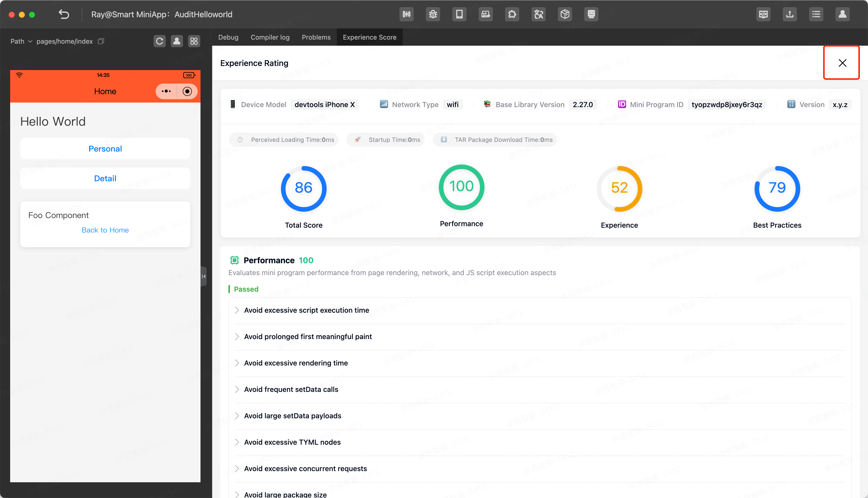868x498 pixels.
Task: Open the 3D package box icon
Action: (565, 14)
